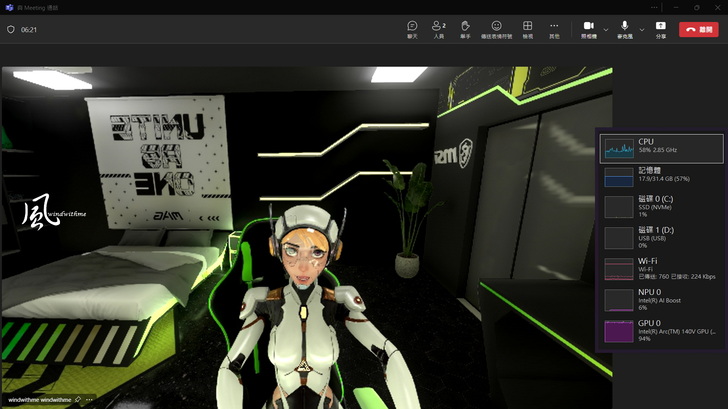Image resolution: width=728 pixels, height=409 pixels.
Task: Click the shield security icon beside the timer
Action: (11, 30)
